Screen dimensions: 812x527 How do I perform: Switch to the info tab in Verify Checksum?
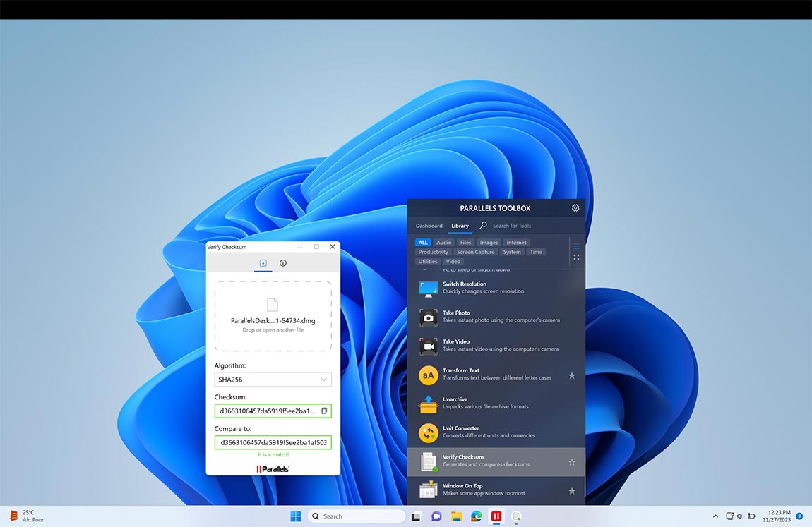click(x=282, y=262)
